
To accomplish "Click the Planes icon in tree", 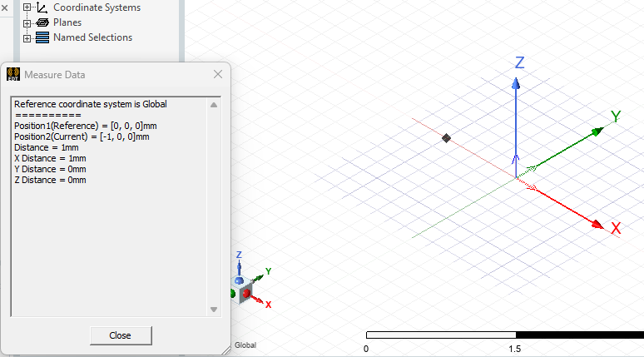I will 42,22.
